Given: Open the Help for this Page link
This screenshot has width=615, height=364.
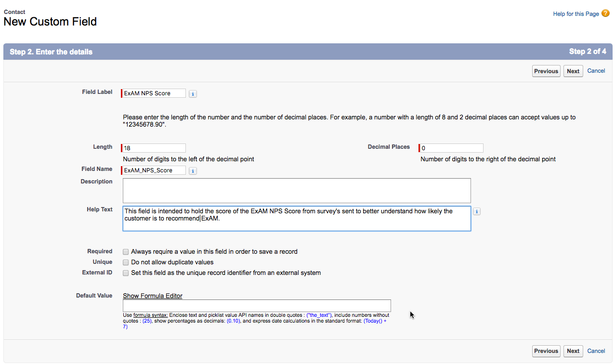Looking at the screenshot, I should pyautogui.click(x=576, y=14).
